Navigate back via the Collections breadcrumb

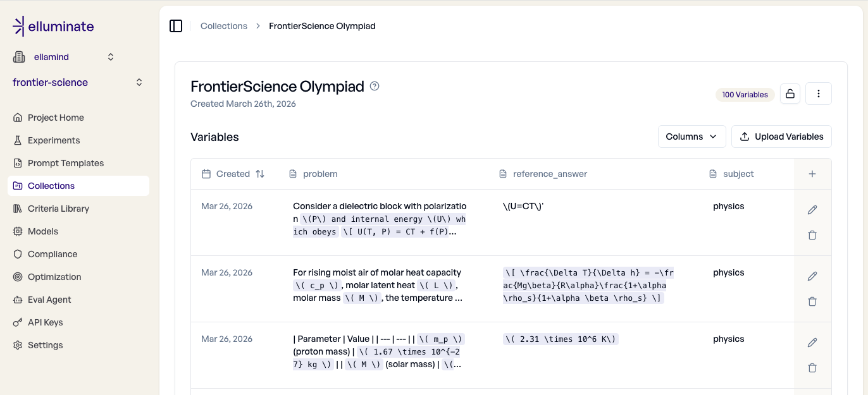tap(224, 26)
